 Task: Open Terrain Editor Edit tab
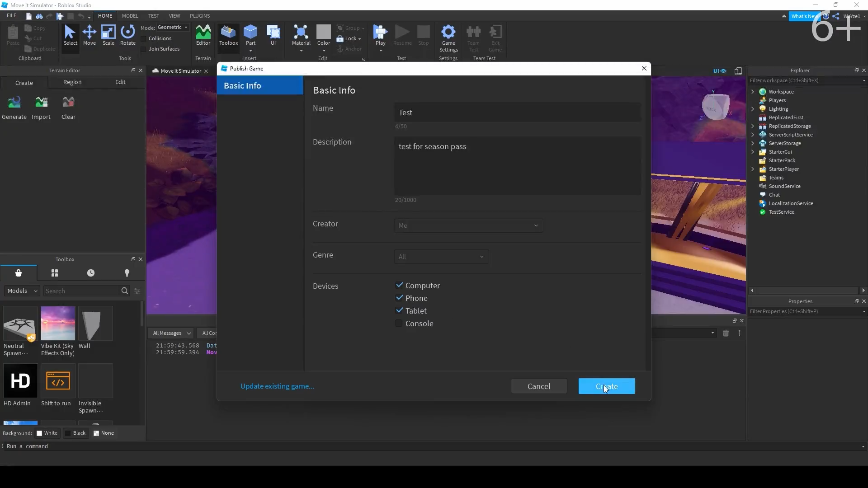[x=120, y=82]
